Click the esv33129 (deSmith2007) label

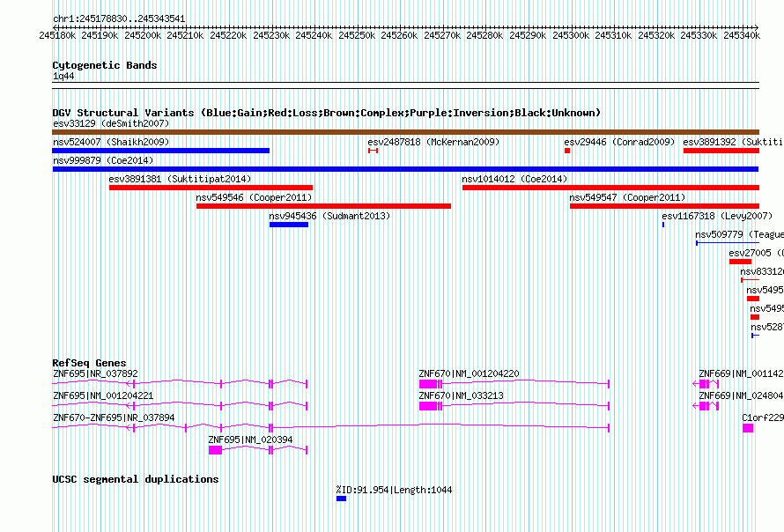click(111, 123)
